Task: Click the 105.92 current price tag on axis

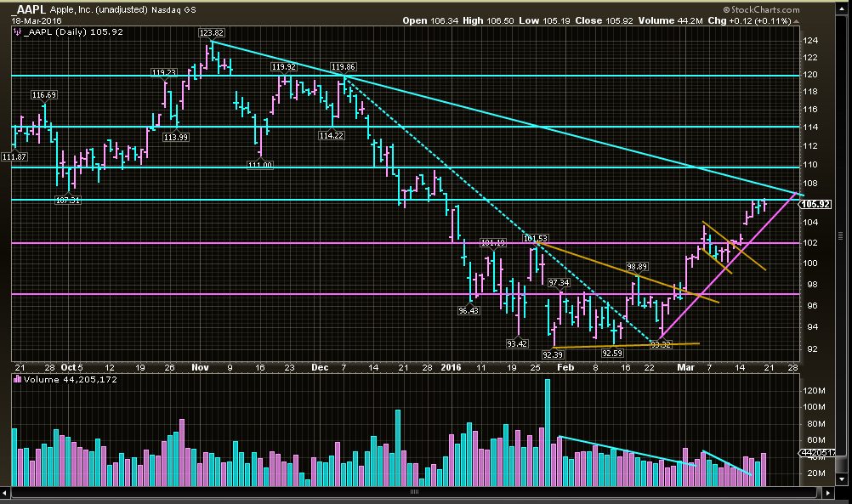Action: click(x=815, y=204)
